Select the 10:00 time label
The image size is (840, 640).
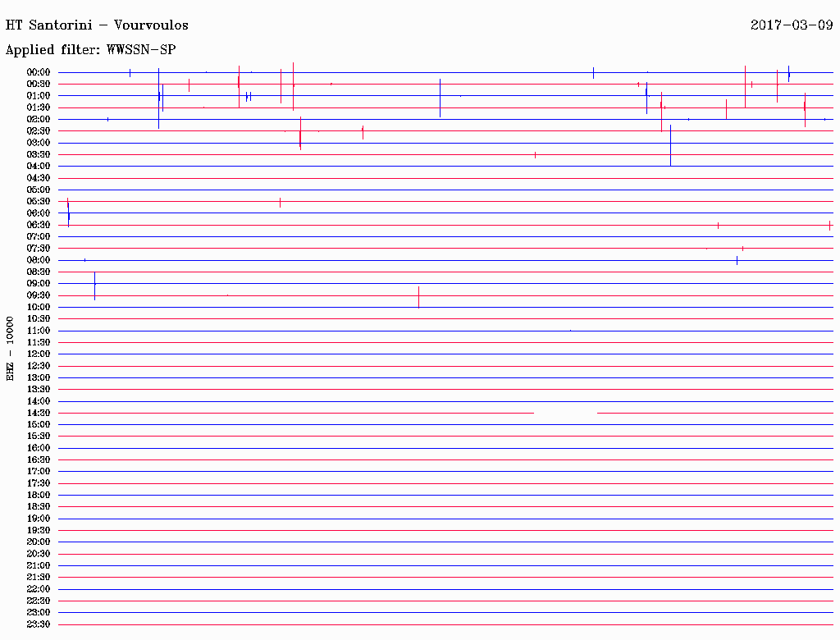(39, 307)
